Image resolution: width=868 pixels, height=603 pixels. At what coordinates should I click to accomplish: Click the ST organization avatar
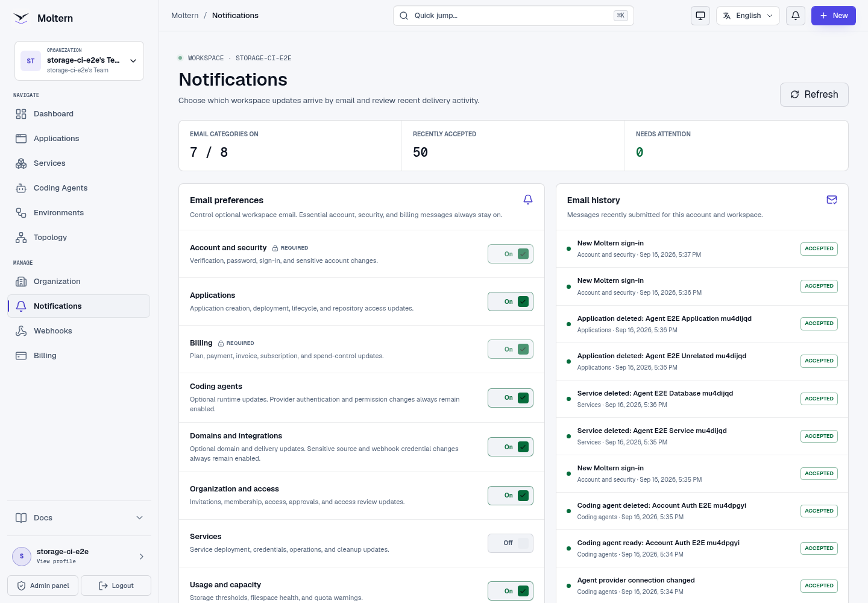tap(31, 61)
